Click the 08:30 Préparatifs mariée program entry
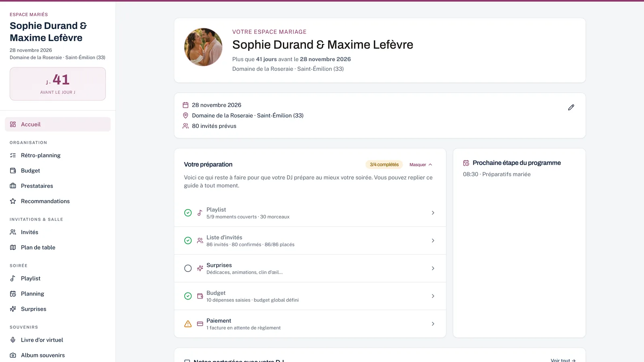644x362 pixels. pos(497,174)
